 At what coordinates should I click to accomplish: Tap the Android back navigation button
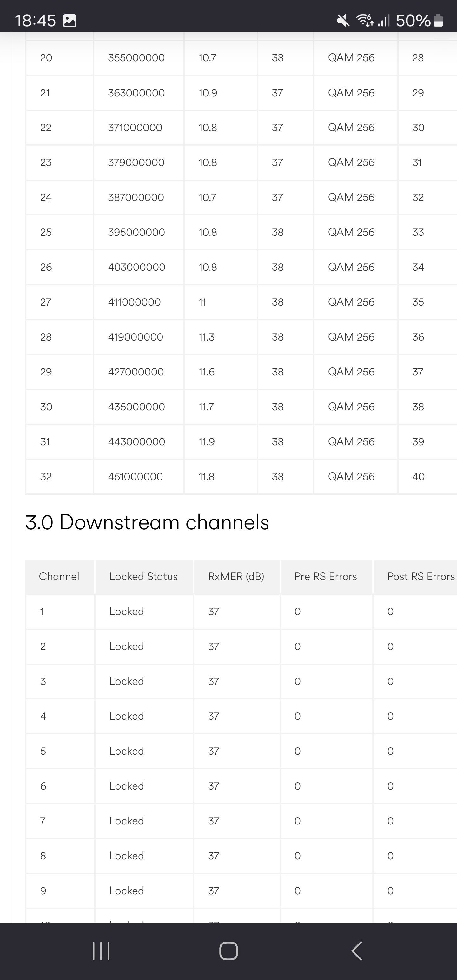pyautogui.click(x=356, y=951)
